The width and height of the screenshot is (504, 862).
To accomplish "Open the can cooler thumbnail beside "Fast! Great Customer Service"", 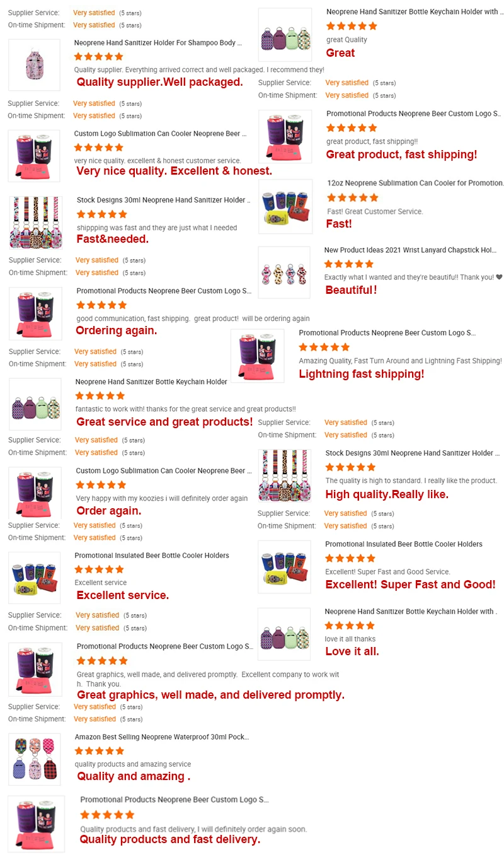I will [285, 206].
